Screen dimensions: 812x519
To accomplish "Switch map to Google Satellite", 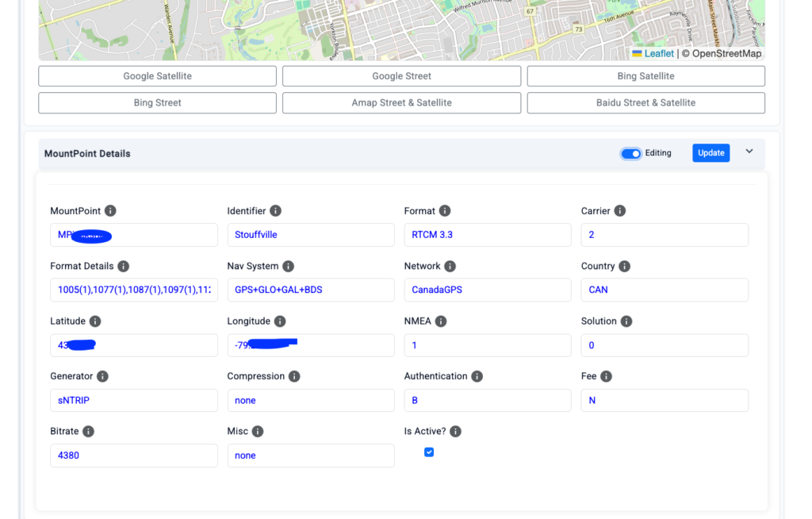I will click(x=157, y=76).
